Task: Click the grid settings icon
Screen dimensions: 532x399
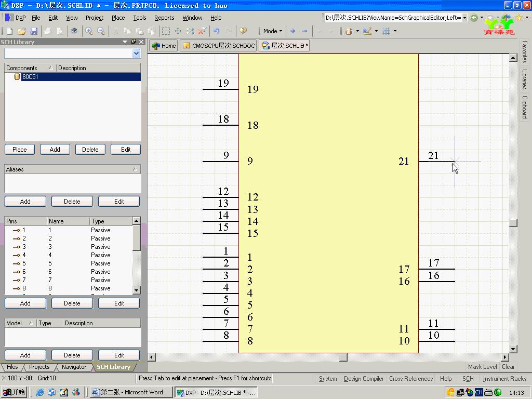Action: pyautogui.click(x=386, y=31)
